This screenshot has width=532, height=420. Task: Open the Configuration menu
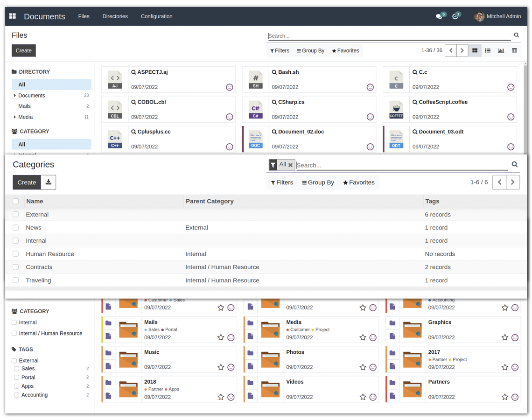point(156,16)
